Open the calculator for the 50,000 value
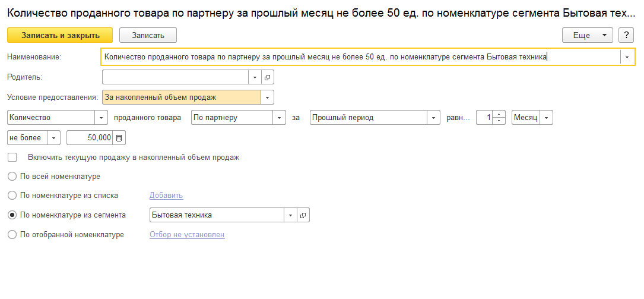644x299 pixels. (x=119, y=138)
